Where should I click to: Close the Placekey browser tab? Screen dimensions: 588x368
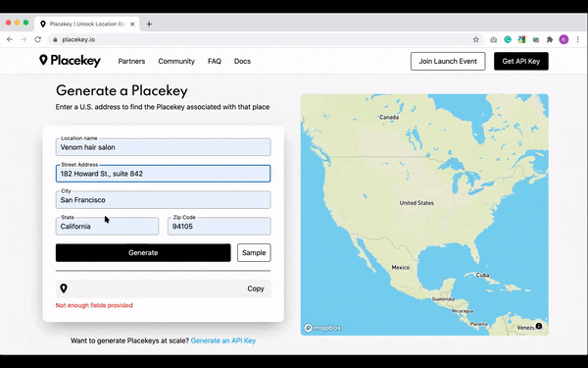click(132, 24)
